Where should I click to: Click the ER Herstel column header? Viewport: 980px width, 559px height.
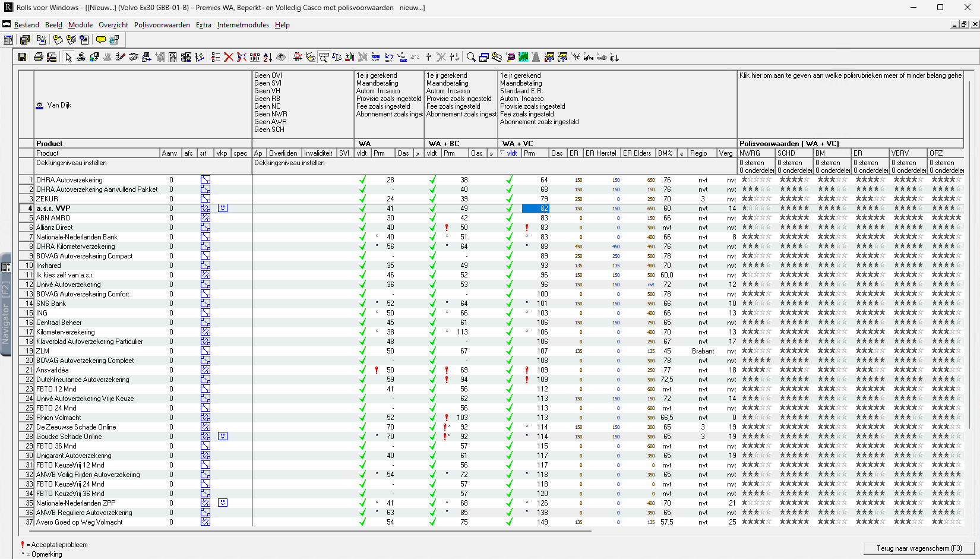(x=601, y=153)
